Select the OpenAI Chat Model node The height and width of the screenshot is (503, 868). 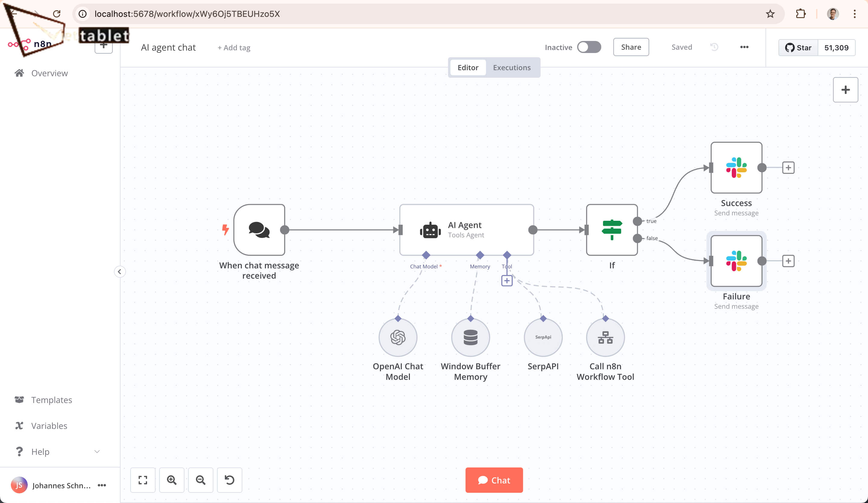(x=398, y=337)
